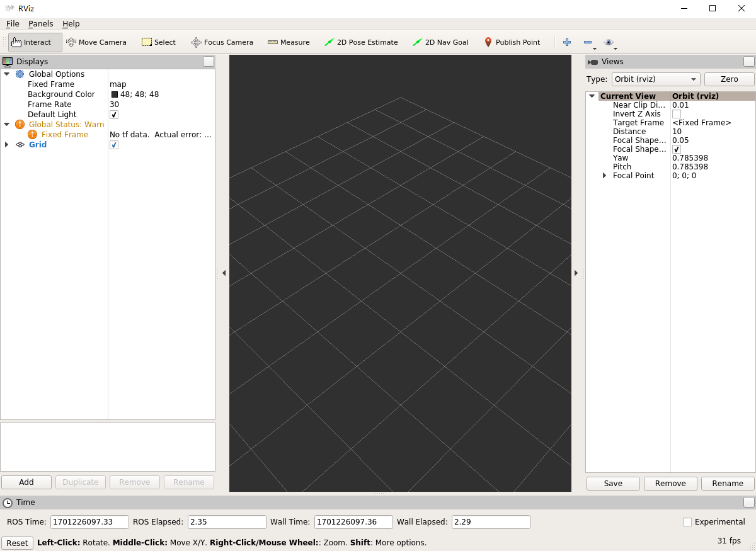Float the Time panel with corner button
This screenshot has height=551, width=756.
click(749, 503)
